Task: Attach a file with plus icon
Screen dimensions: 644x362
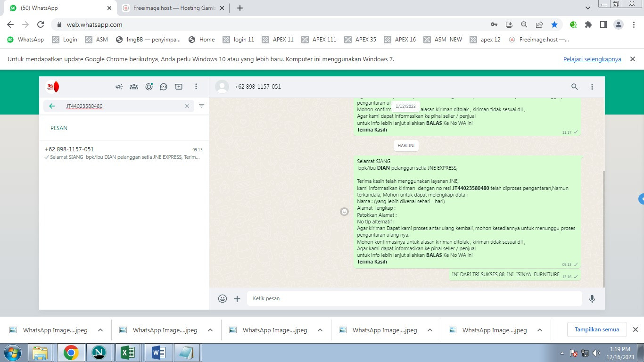Action: [237, 298]
